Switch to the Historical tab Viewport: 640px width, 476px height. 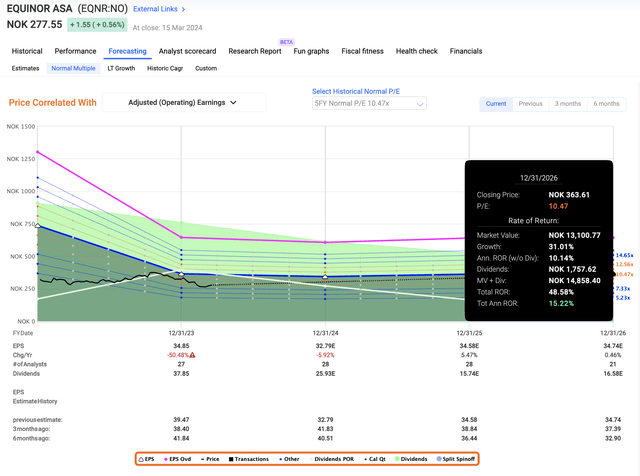coord(27,51)
